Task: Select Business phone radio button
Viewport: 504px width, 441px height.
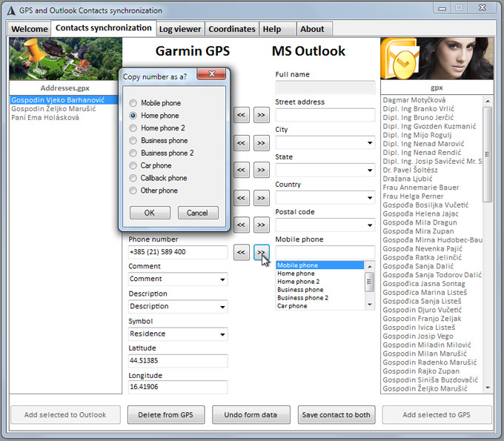Action: [133, 141]
